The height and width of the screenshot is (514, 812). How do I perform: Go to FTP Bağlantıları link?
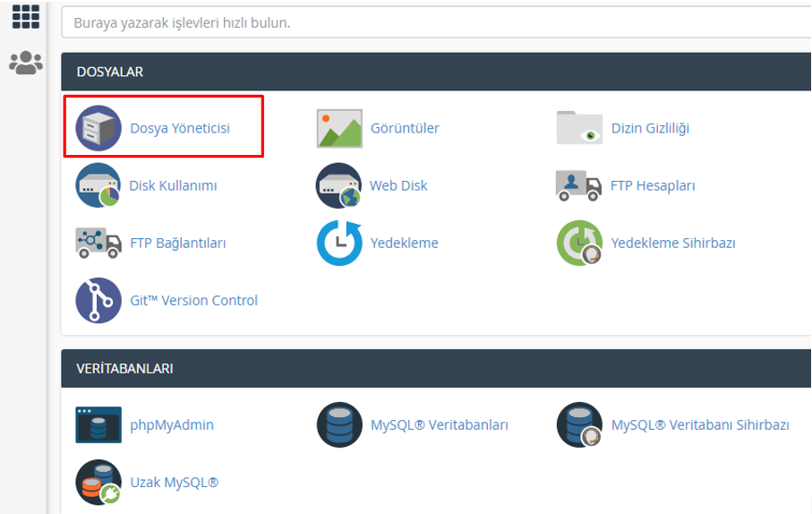click(x=178, y=243)
